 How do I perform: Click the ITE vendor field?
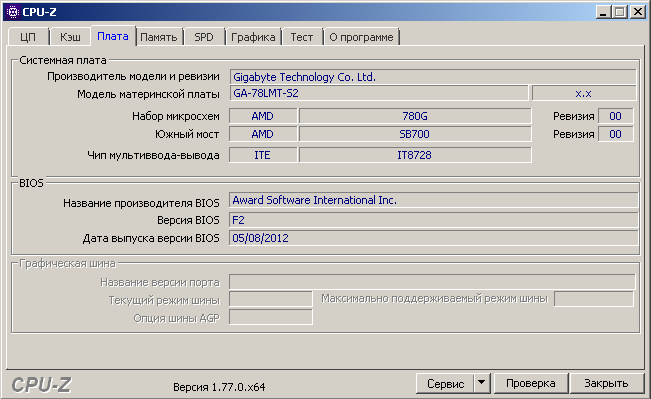click(263, 155)
